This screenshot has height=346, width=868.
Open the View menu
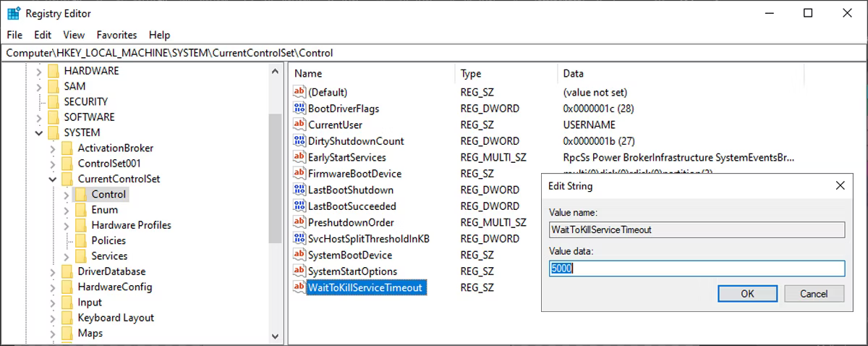[74, 35]
